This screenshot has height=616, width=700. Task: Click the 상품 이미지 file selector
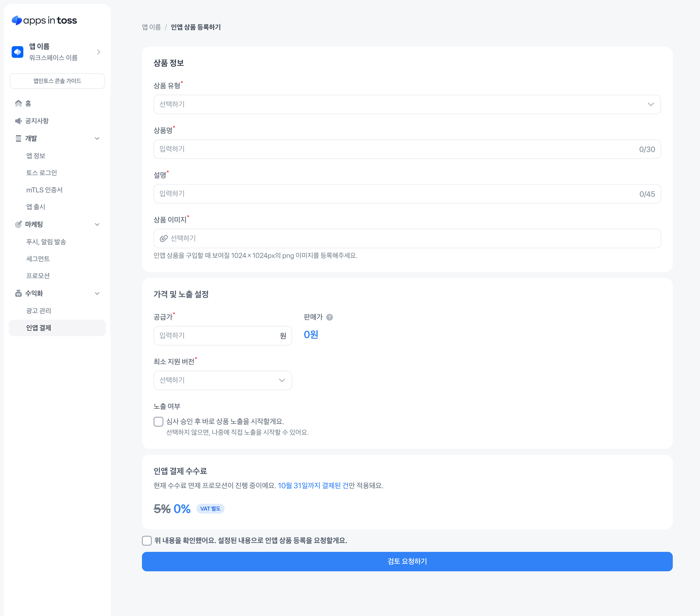tap(407, 239)
